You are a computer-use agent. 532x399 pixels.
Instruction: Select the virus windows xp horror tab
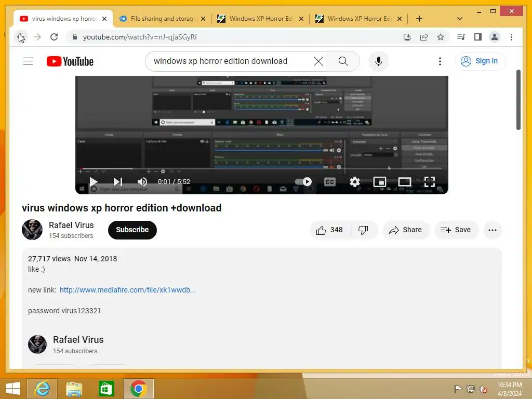(63, 19)
